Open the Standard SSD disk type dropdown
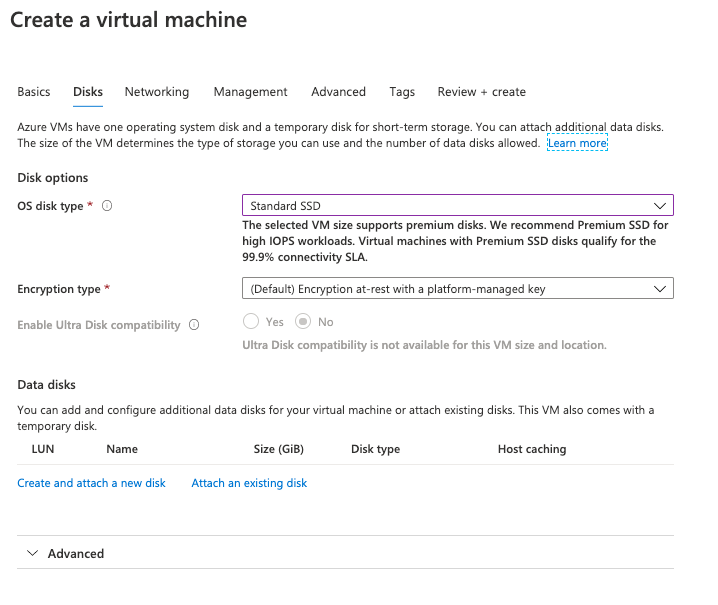The width and height of the screenshot is (718, 605). [457, 205]
